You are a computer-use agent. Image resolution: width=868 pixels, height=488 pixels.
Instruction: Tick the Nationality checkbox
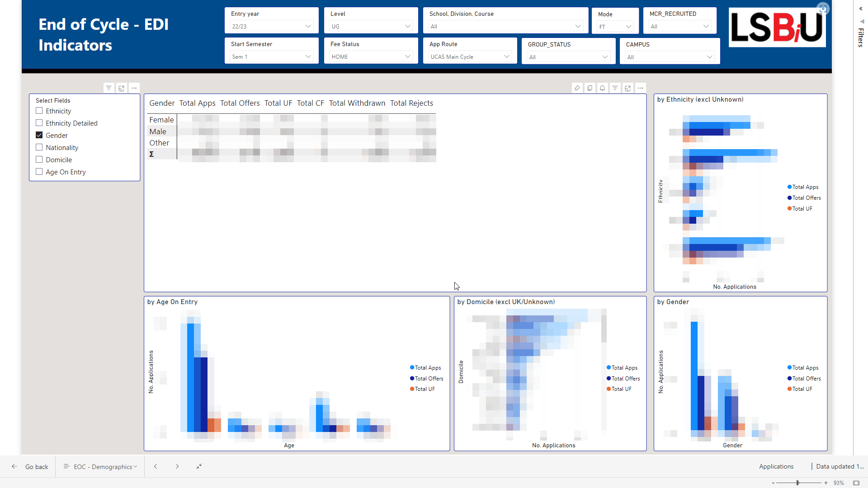pyautogui.click(x=39, y=147)
